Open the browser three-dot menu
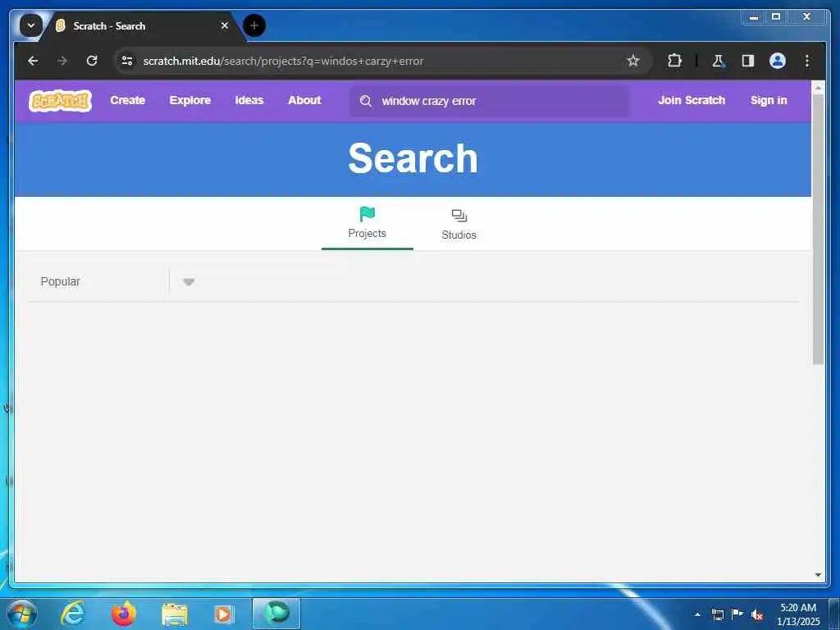This screenshot has height=630, width=840. coord(807,61)
